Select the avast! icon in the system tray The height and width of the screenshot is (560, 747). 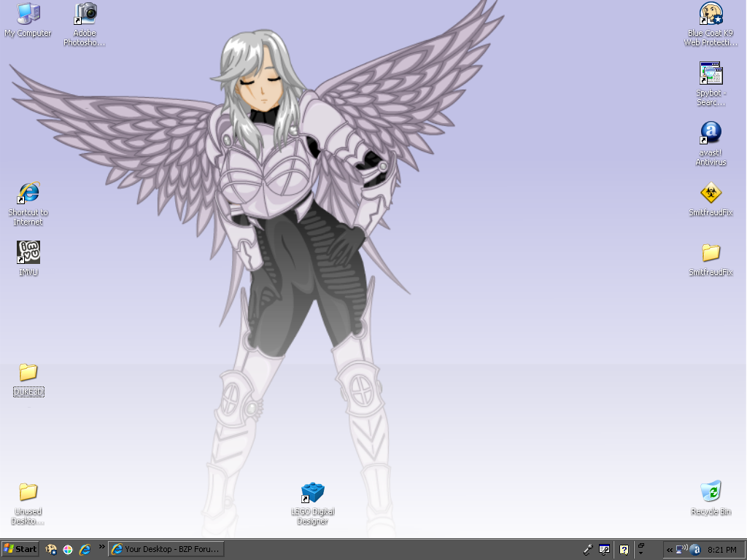click(695, 550)
